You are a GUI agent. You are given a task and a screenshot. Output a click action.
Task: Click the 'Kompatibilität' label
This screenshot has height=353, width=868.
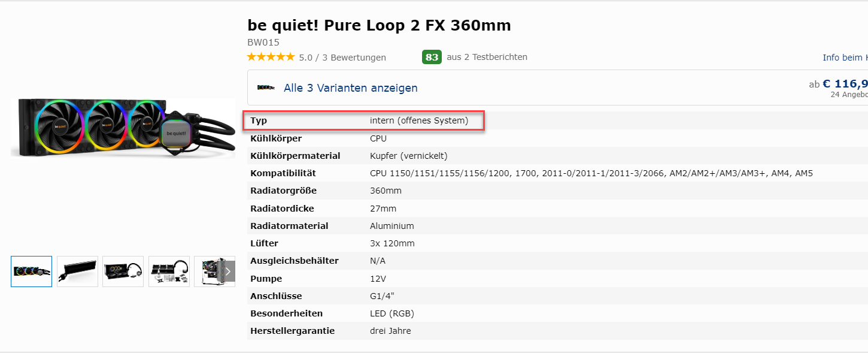[283, 173]
